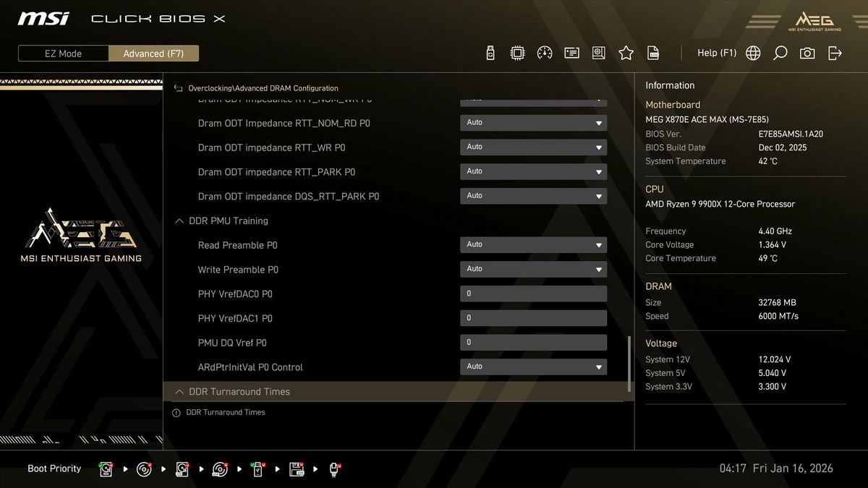Click the LOG file icon
Screen dimensions: 868x488
tap(652, 53)
